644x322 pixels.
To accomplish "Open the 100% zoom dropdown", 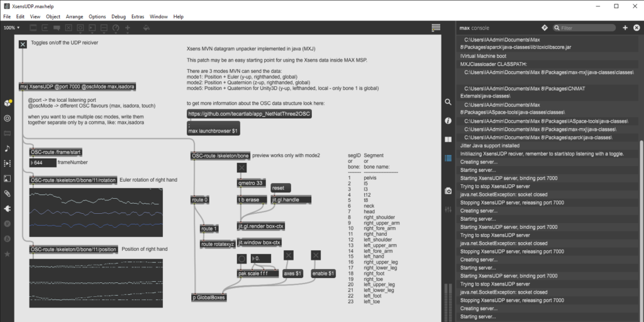I will (11, 28).
